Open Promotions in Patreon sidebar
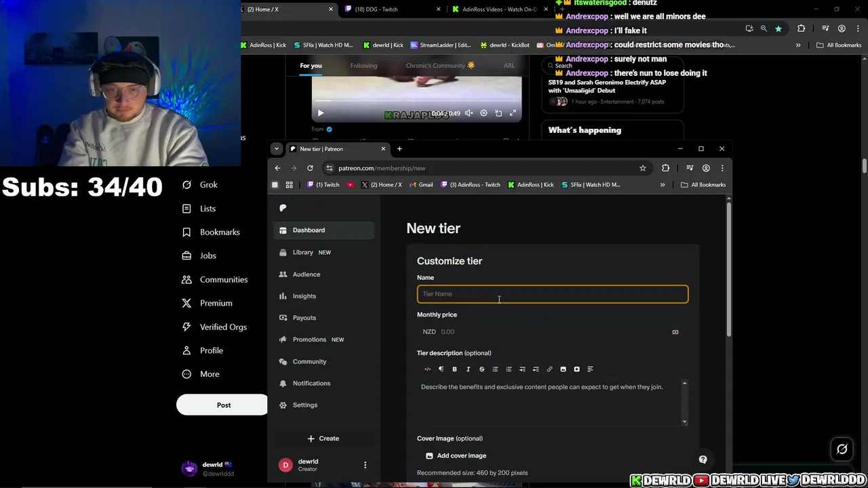The image size is (868, 488). 324,340
